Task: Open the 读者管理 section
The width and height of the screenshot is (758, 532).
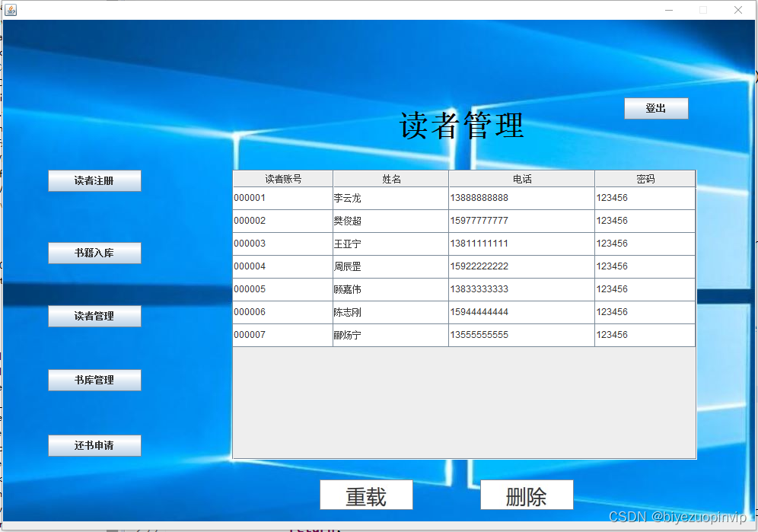Action: tap(94, 316)
